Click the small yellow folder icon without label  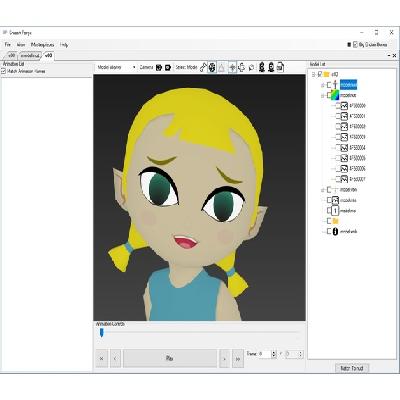pyautogui.click(x=336, y=221)
